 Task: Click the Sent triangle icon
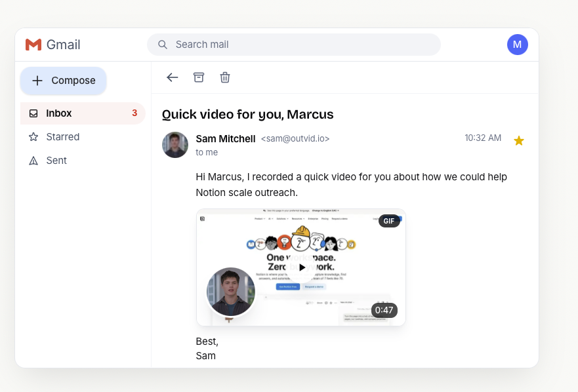coord(33,161)
